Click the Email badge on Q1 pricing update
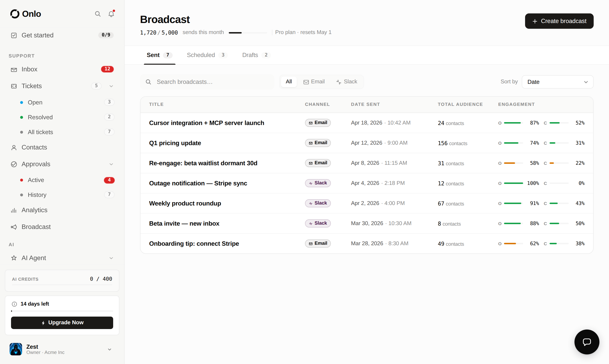Viewport: 609px width, 364px height. 318,143
